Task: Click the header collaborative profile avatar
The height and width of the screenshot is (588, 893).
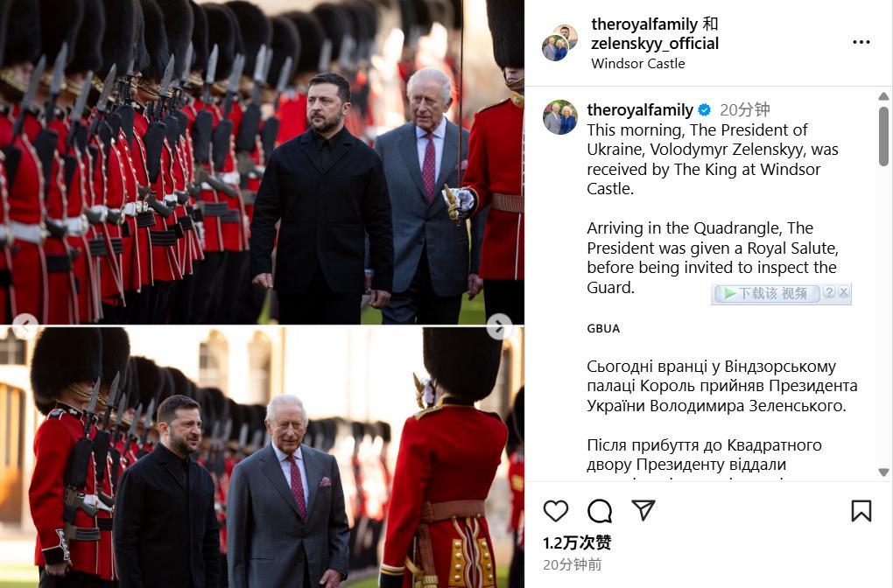Action: click(x=559, y=43)
